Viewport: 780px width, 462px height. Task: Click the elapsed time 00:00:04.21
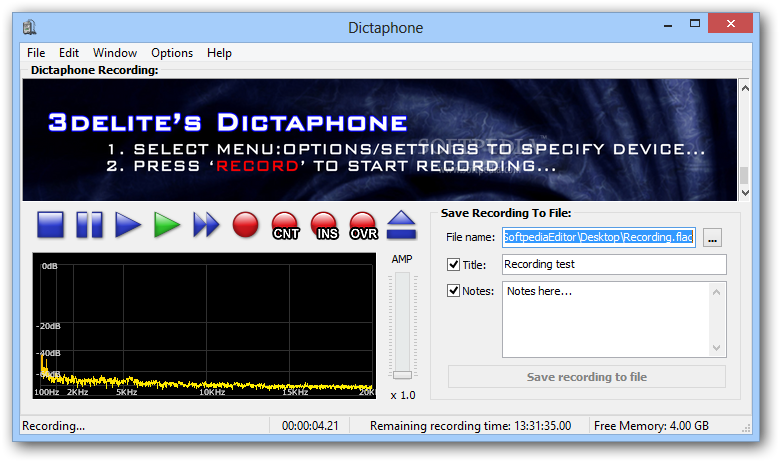coord(310,426)
